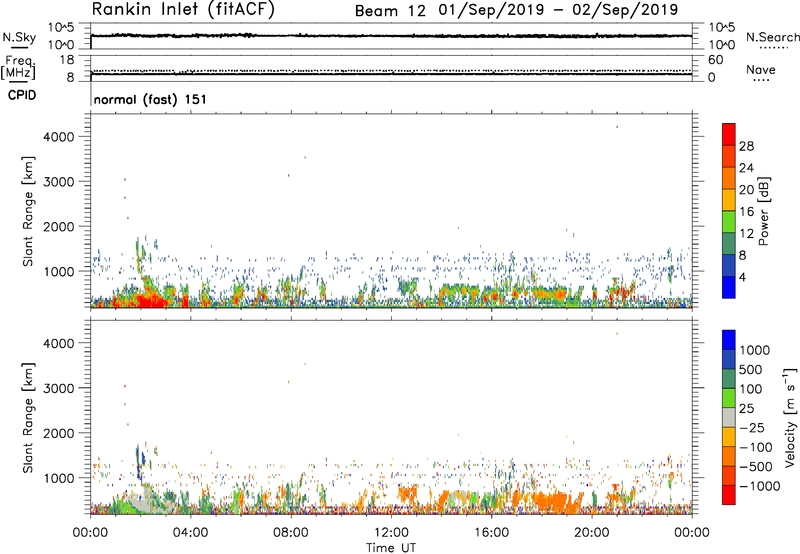
Task: Click the '-1000' tick on the Velocity scale
Action: click(760, 486)
